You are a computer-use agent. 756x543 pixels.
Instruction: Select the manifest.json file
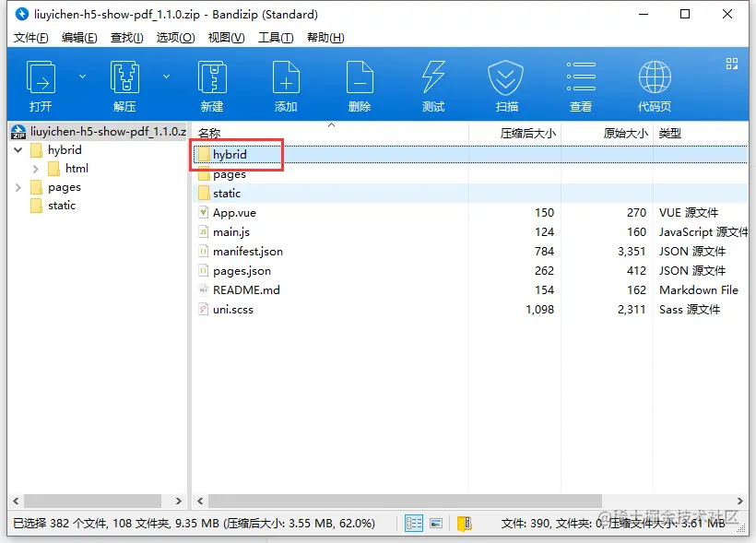coord(248,252)
